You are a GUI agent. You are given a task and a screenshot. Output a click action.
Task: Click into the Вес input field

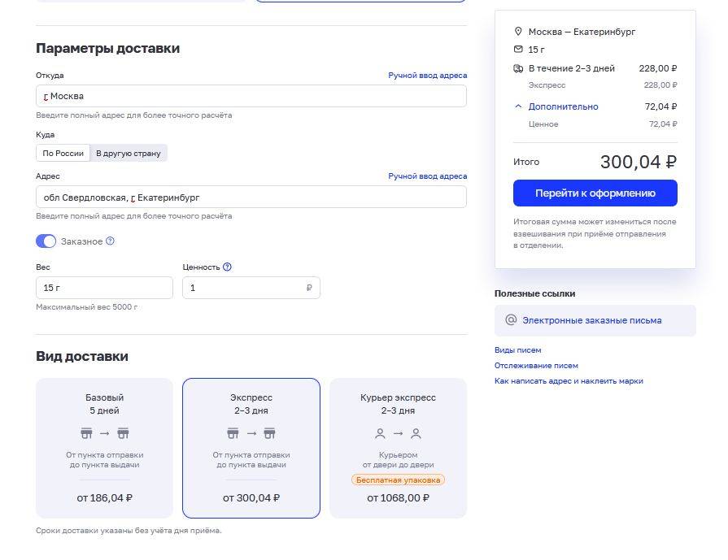104,288
